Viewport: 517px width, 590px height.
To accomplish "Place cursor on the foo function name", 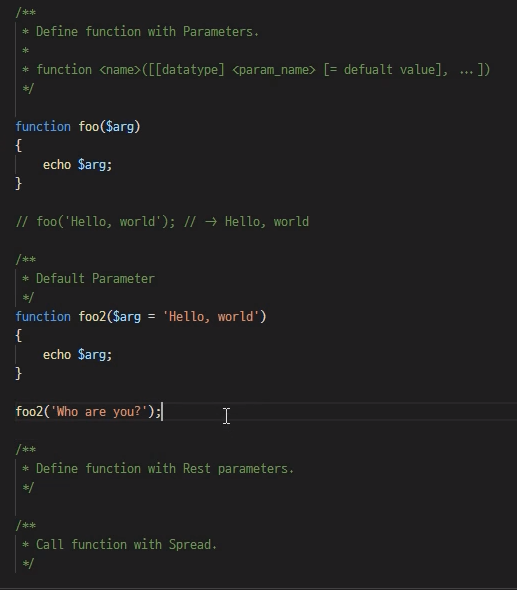I will pos(88,126).
